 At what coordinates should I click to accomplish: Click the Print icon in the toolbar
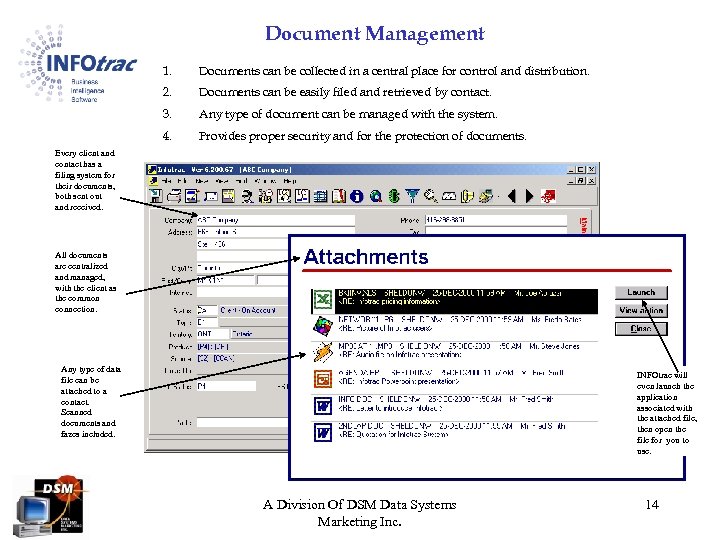174,196
